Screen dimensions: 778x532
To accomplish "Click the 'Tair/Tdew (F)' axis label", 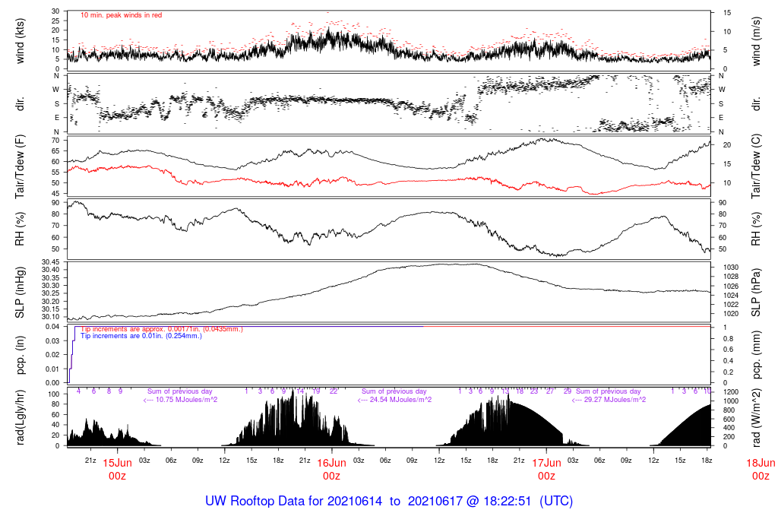I will pos(20,166).
